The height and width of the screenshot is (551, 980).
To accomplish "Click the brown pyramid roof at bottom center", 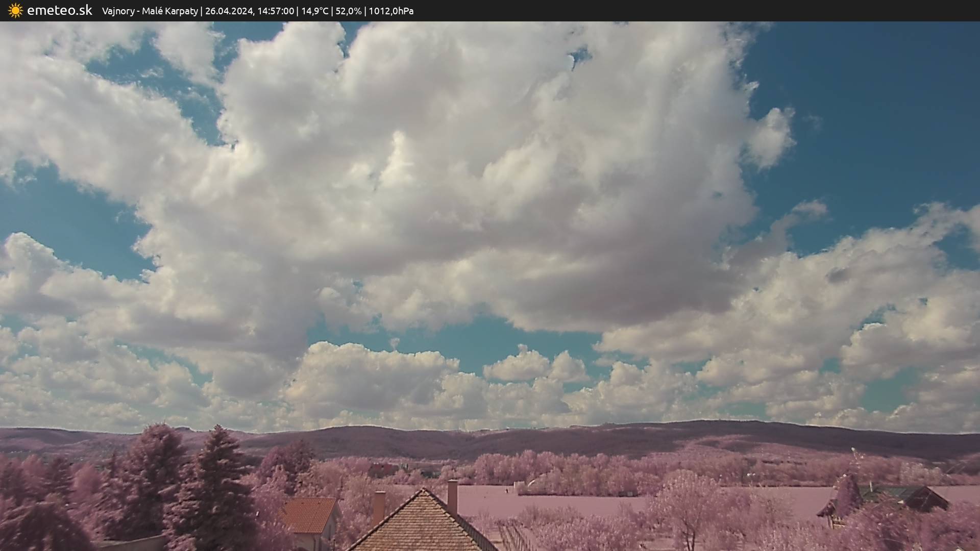I will tap(421, 525).
